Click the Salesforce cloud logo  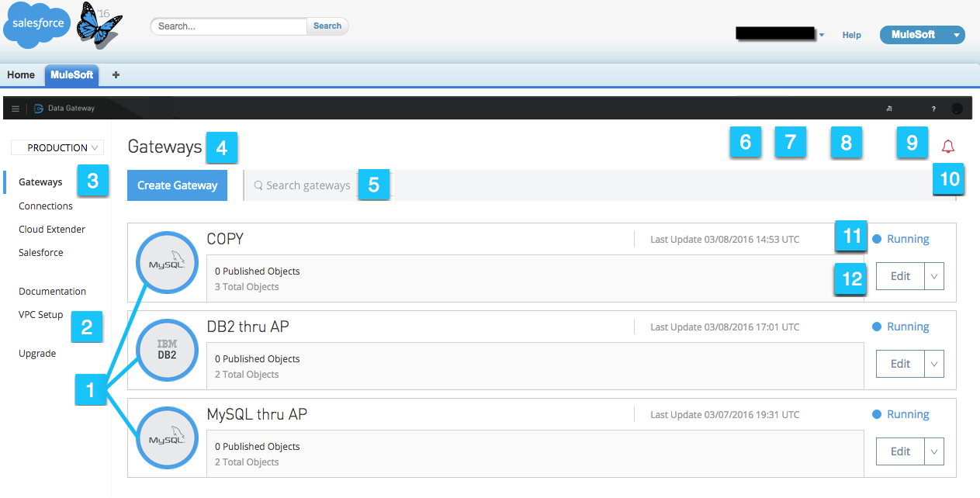pos(37,25)
